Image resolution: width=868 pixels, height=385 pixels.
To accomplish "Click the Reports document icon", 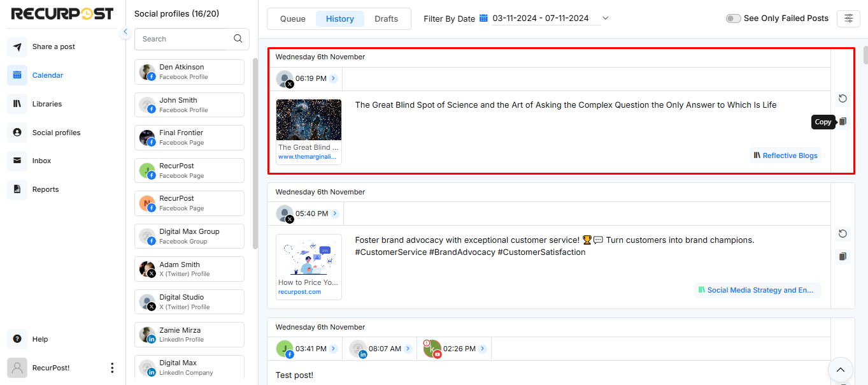I will click(17, 189).
